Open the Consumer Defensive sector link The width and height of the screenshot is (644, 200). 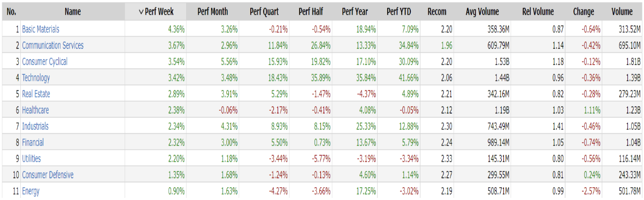(48, 175)
